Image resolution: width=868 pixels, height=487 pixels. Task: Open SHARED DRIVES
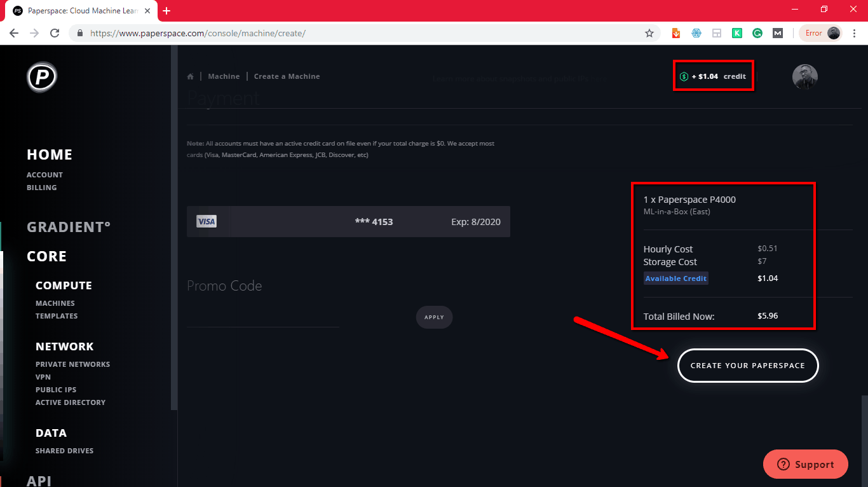coord(64,451)
